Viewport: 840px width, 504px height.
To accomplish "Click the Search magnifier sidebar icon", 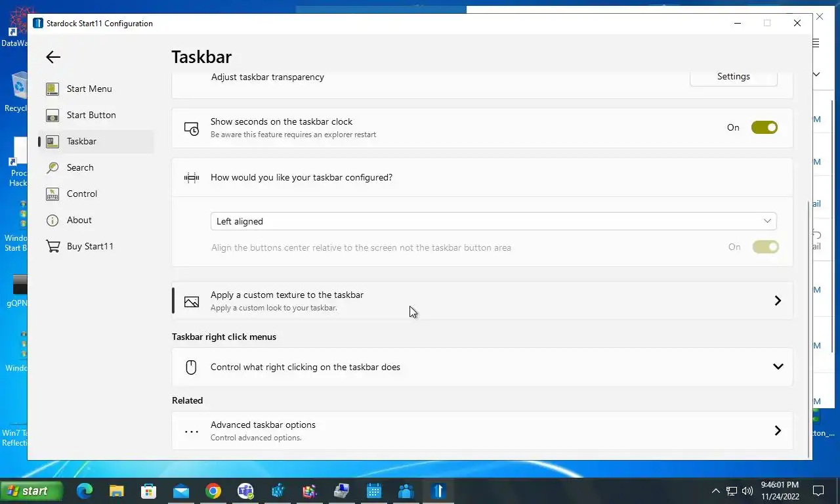I will [x=52, y=167].
